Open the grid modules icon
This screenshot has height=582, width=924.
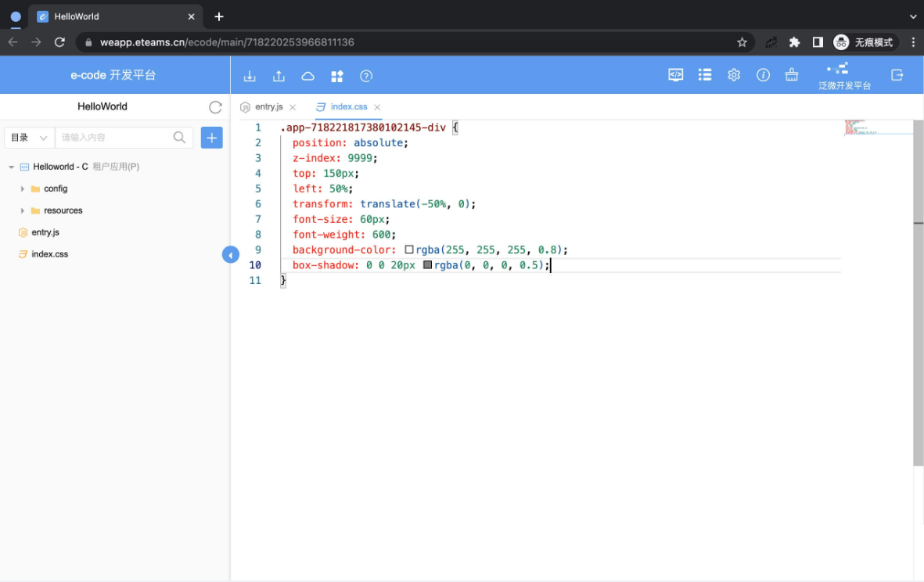point(337,76)
